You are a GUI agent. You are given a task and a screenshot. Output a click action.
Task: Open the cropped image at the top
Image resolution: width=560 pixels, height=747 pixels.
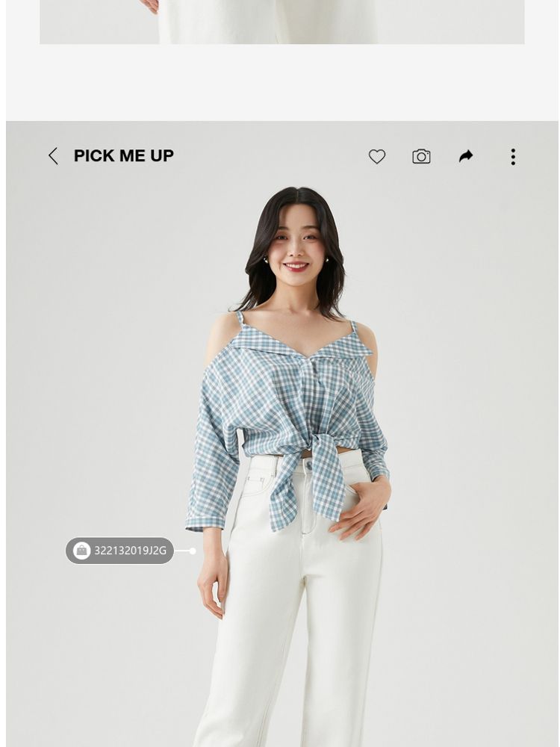(x=282, y=22)
